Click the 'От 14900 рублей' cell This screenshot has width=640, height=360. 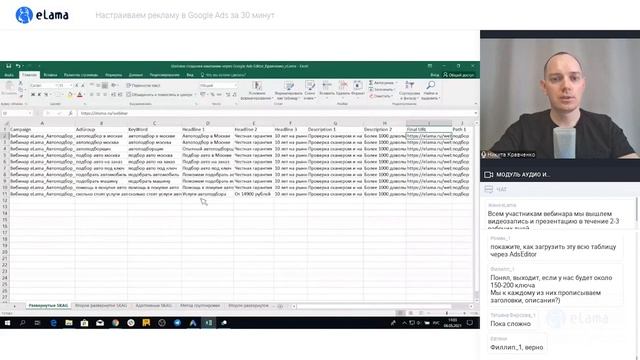pyautogui.click(x=253, y=194)
